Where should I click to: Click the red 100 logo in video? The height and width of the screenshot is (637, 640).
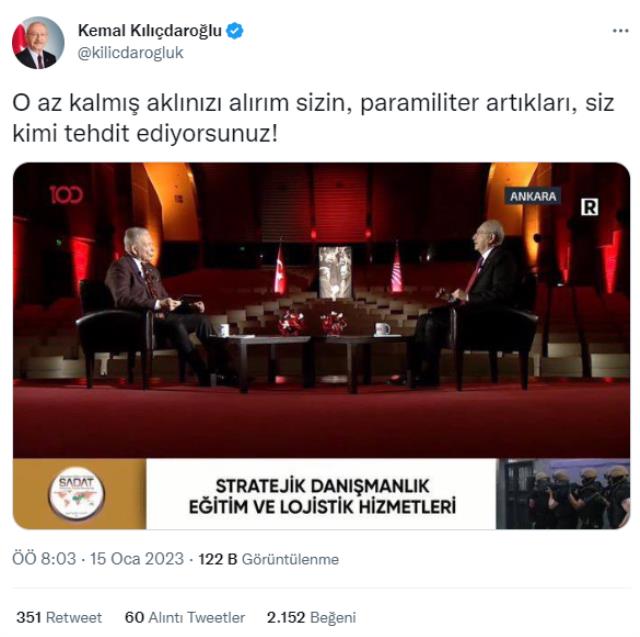coord(66,195)
